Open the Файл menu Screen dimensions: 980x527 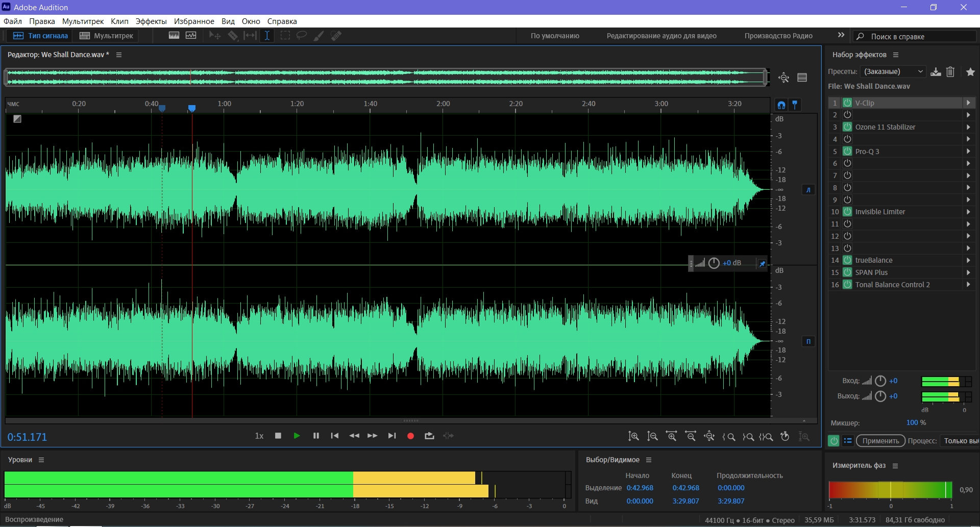(x=13, y=21)
